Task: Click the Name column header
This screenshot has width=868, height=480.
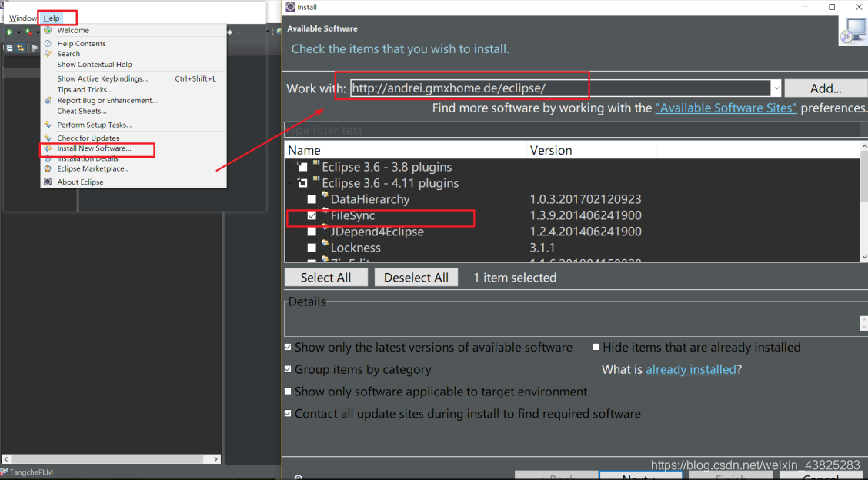Action: [x=406, y=150]
